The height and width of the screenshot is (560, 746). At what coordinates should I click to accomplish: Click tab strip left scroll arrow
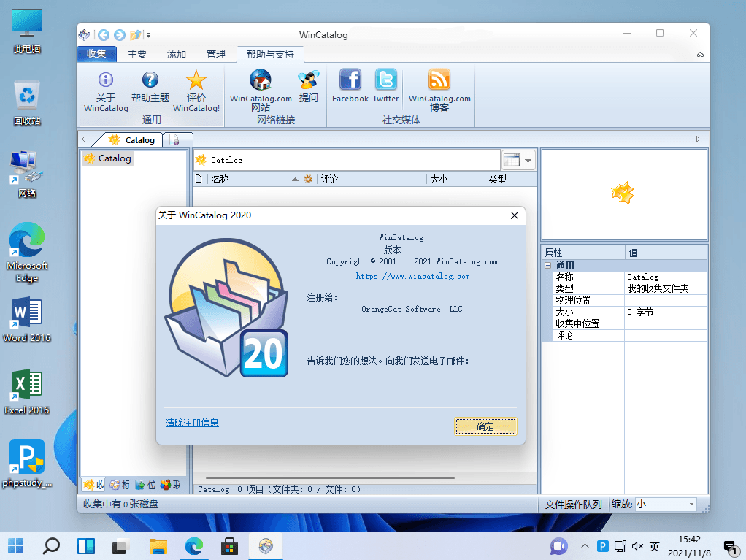point(84,139)
